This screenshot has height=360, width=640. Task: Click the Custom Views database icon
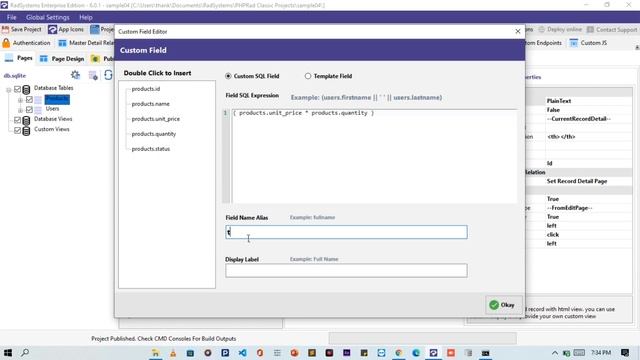point(26,131)
